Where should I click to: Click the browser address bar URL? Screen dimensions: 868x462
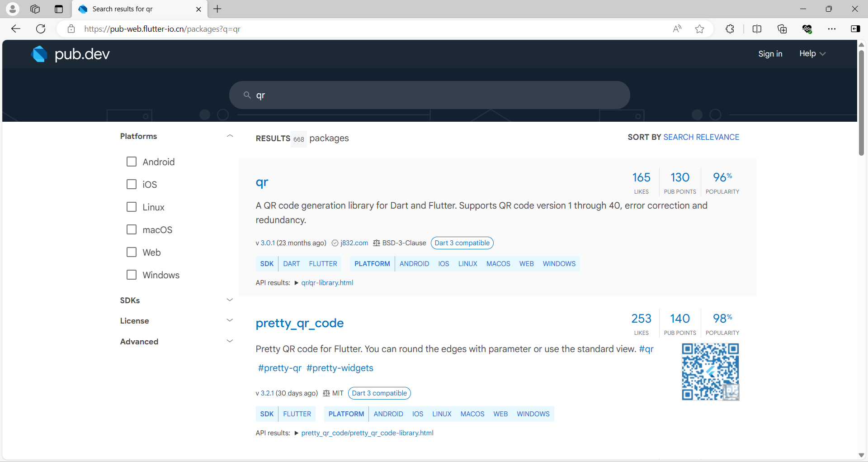pos(162,29)
